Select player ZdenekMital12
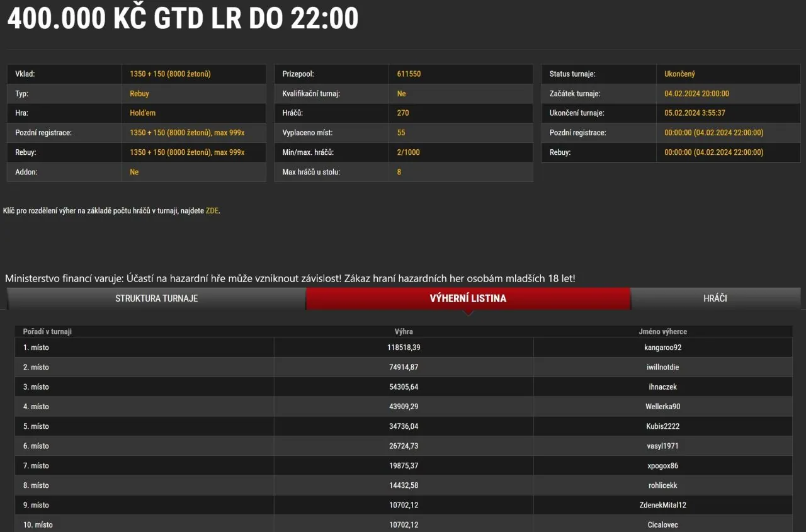Screen dimensions: 806x532 [662, 506]
